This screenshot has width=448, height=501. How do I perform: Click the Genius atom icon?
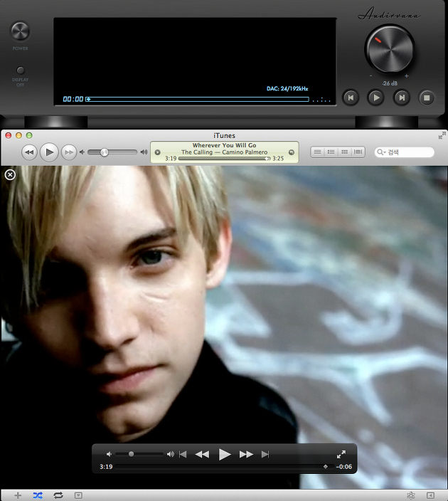click(x=411, y=495)
